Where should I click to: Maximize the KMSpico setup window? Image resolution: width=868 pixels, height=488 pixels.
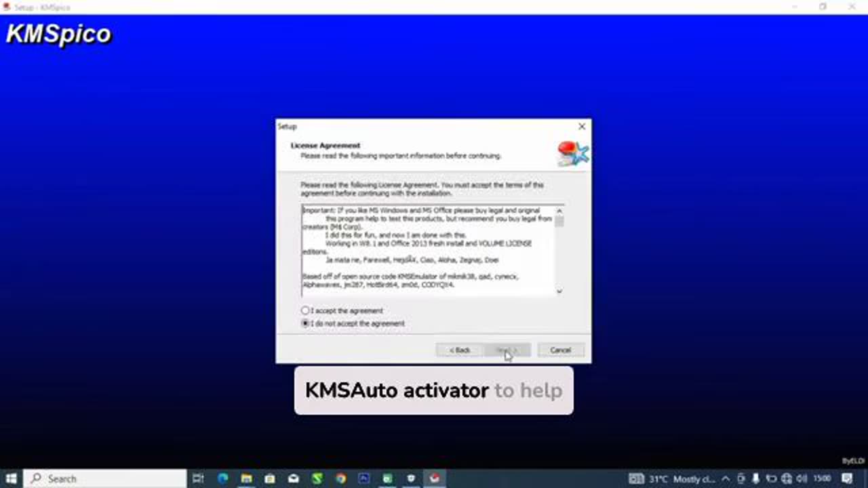(823, 7)
